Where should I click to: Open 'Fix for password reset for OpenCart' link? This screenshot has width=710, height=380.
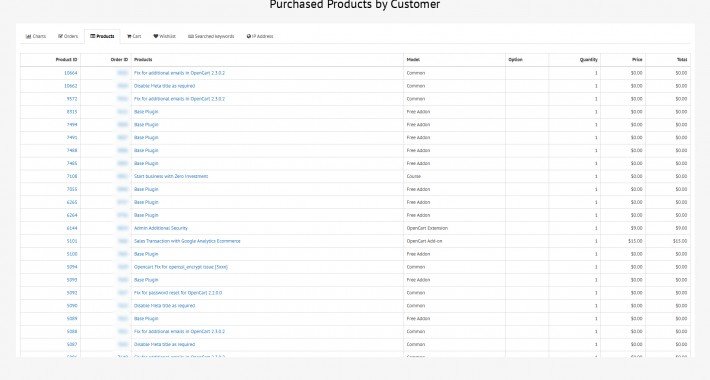point(178,293)
